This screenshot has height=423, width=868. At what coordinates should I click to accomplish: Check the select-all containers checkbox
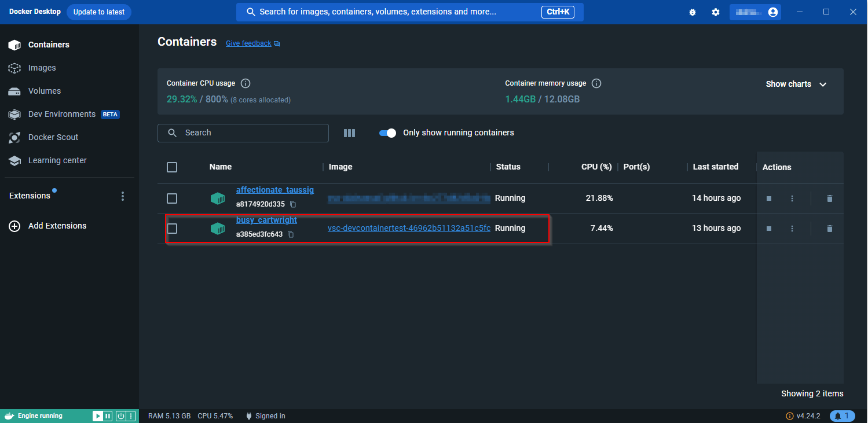coord(172,167)
